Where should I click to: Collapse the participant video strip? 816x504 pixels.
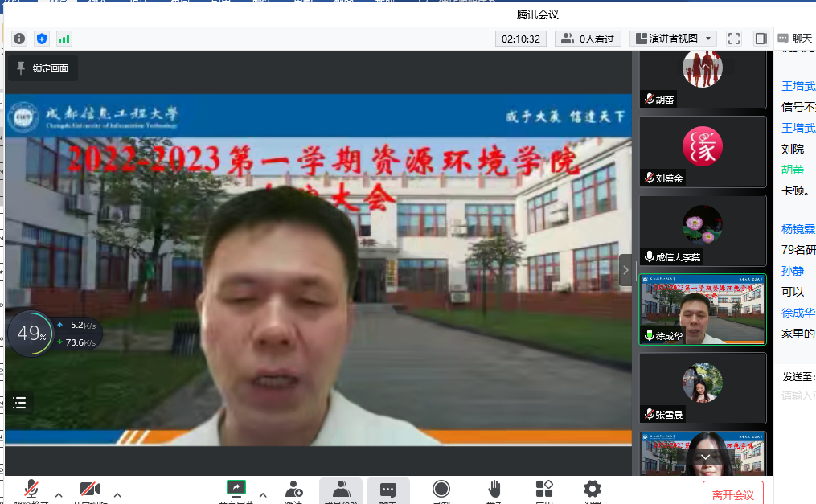(626, 271)
